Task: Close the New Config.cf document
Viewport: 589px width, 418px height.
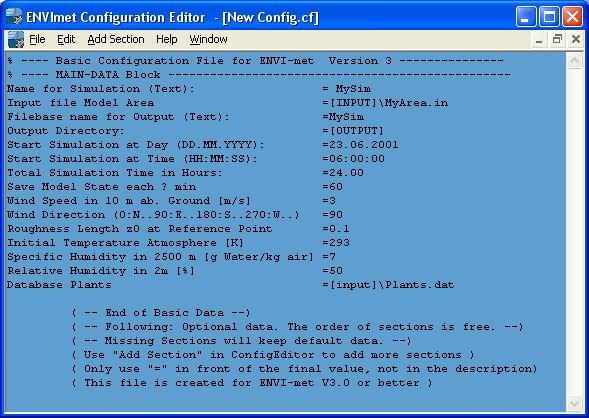Action: coord(575,39)
